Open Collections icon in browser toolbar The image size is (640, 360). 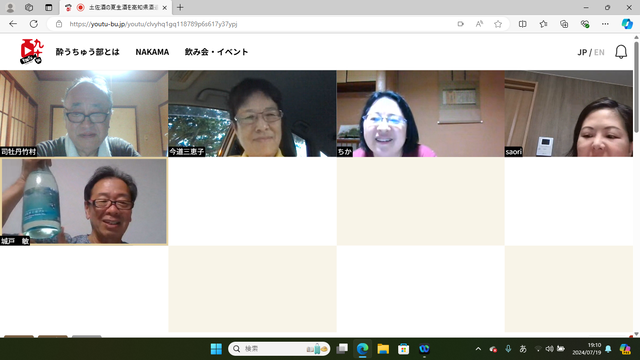tap(564, 24)
